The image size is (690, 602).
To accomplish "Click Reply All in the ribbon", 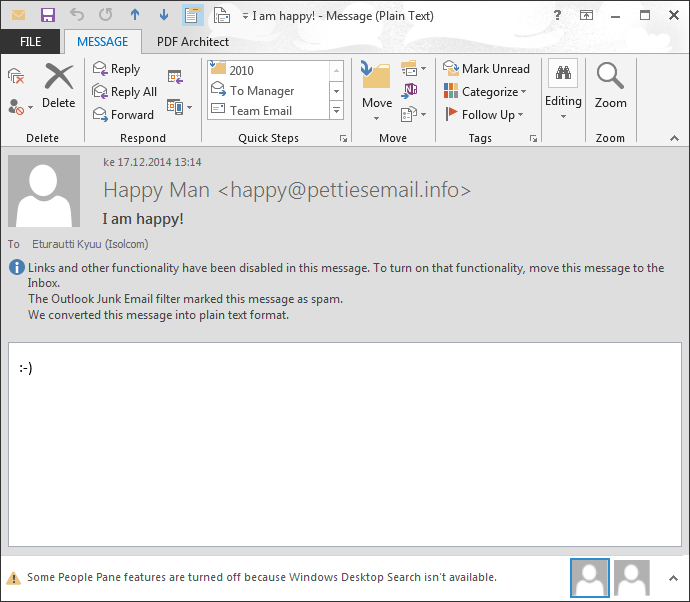I will click(124, 92).
